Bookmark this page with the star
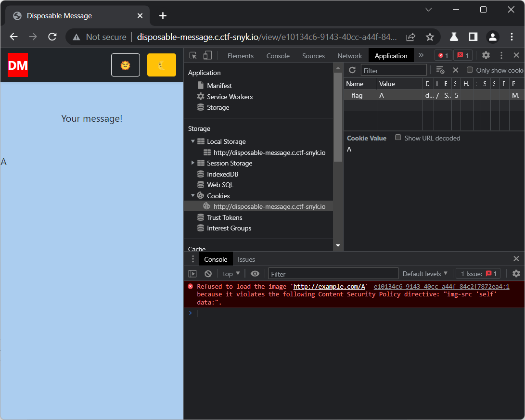This screenshot has height=420, width=525. pyautogui.click(x=430, y=37)
